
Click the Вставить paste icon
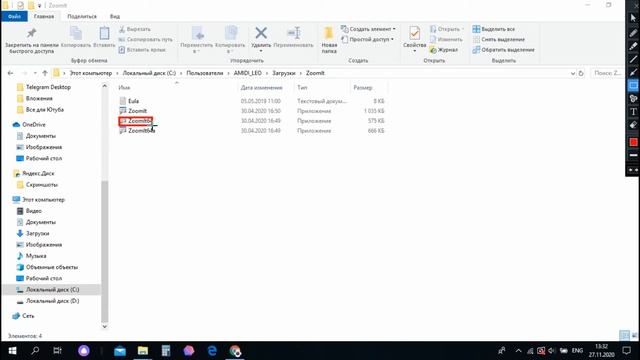(x=104, y=33)
